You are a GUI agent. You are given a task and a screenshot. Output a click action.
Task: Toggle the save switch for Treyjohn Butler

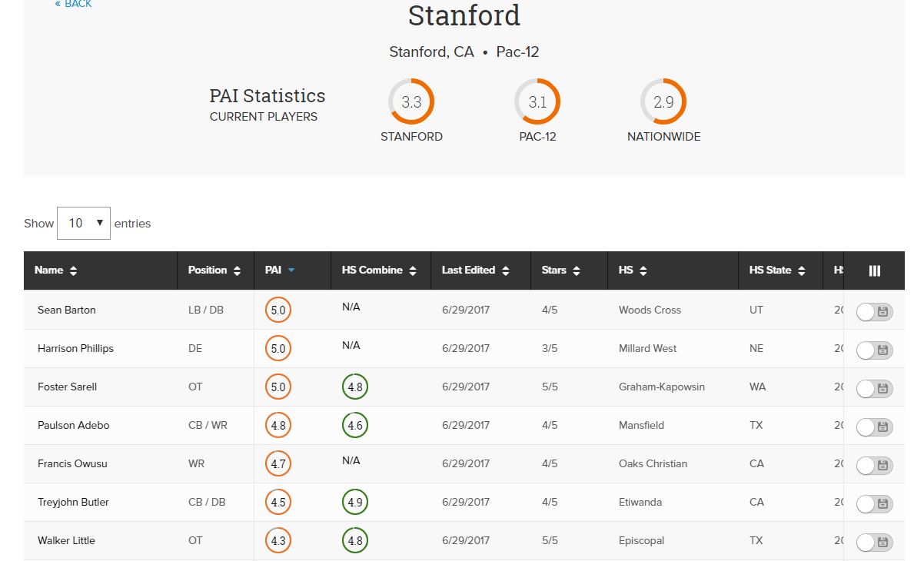tap(875, 503)
